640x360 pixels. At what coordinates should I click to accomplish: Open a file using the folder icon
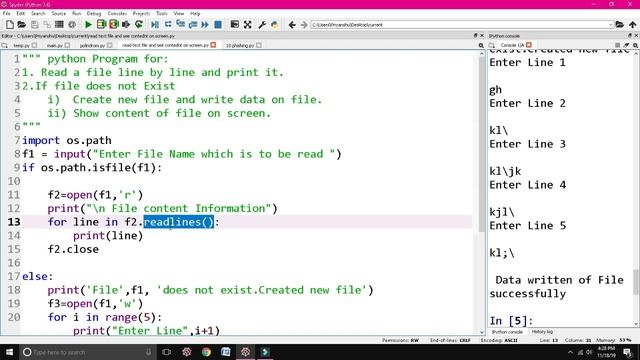[22, 24]
